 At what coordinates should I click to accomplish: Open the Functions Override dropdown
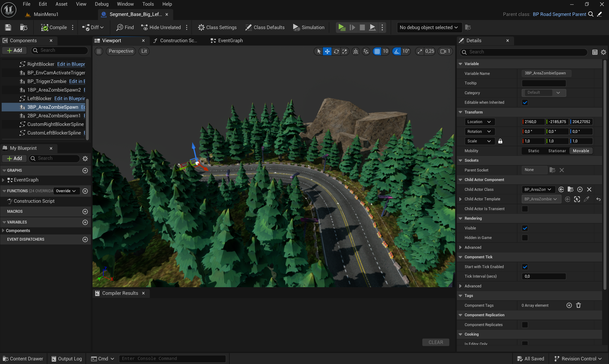pyautogui.click(x=66, y=191)
